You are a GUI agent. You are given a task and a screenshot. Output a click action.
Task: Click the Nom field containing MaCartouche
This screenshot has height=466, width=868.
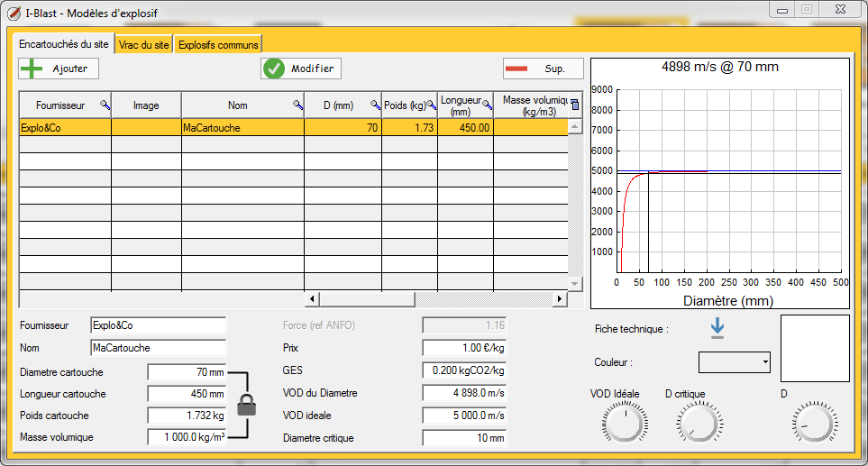tap(159, 348)
